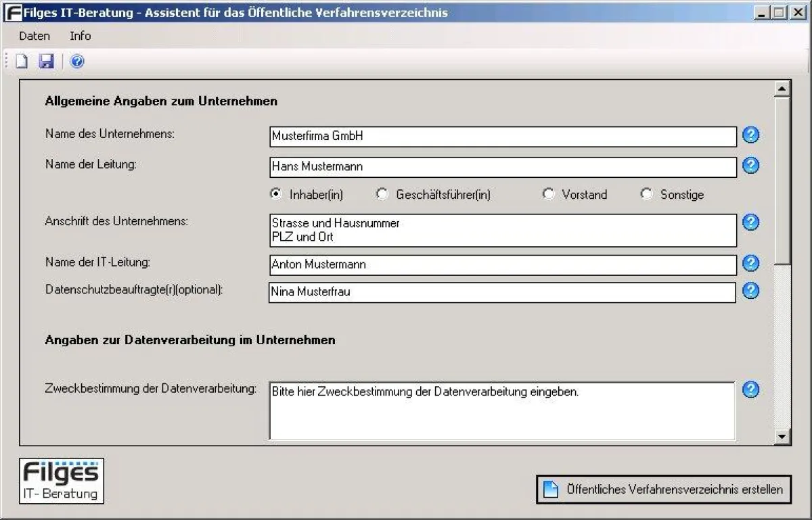
Task: Click the help icon beside Name der Leitung
Action: click(750, 166)
